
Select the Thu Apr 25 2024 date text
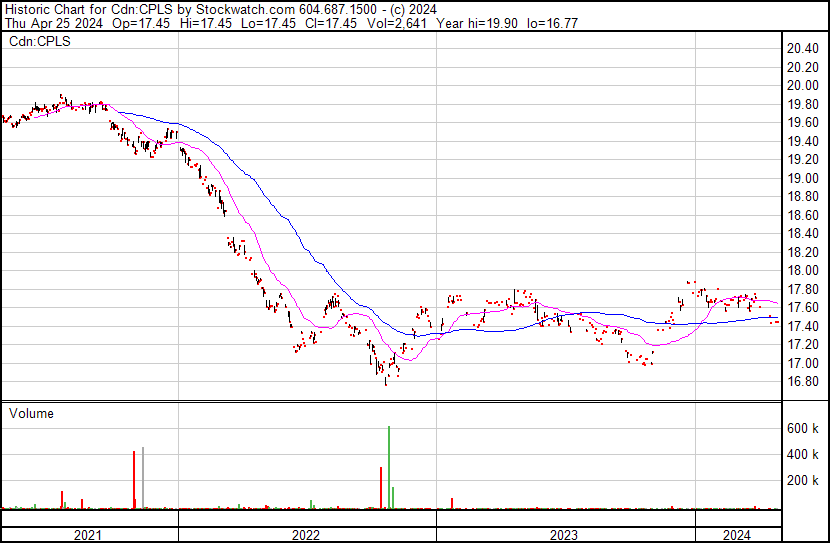point(47,23)
